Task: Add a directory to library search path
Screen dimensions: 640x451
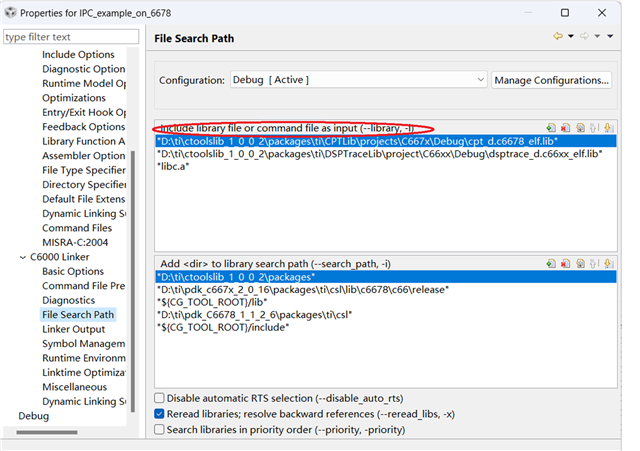Action: [x=550, y=262]
